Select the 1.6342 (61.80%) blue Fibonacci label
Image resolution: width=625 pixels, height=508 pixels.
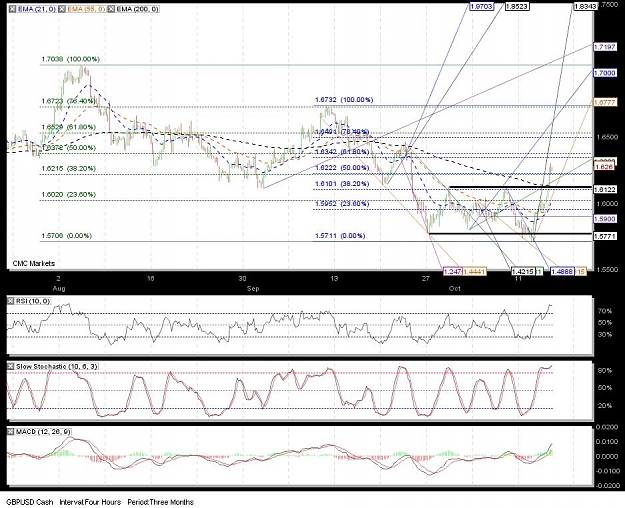pos(342,152)
